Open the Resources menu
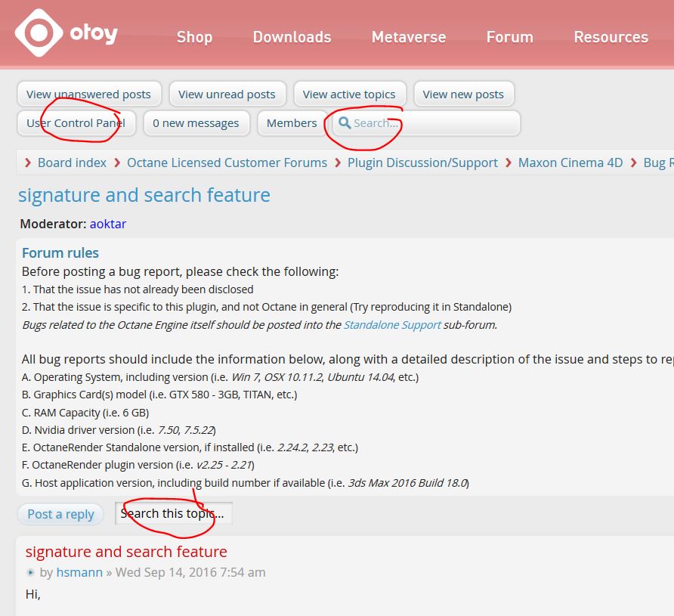 click(x=611, y=37)
